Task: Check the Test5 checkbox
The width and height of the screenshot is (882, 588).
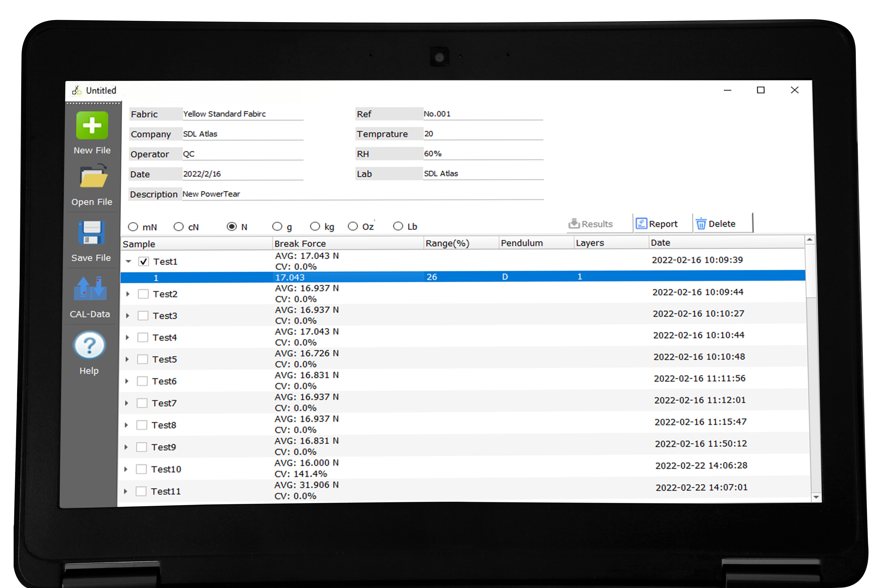Action: [x=143, y=359]
